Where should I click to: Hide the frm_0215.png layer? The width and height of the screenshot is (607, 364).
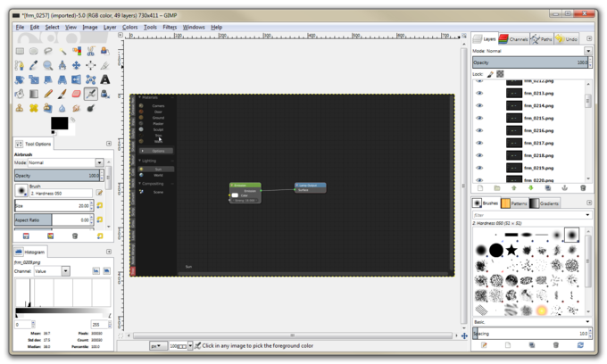(479, 118)
